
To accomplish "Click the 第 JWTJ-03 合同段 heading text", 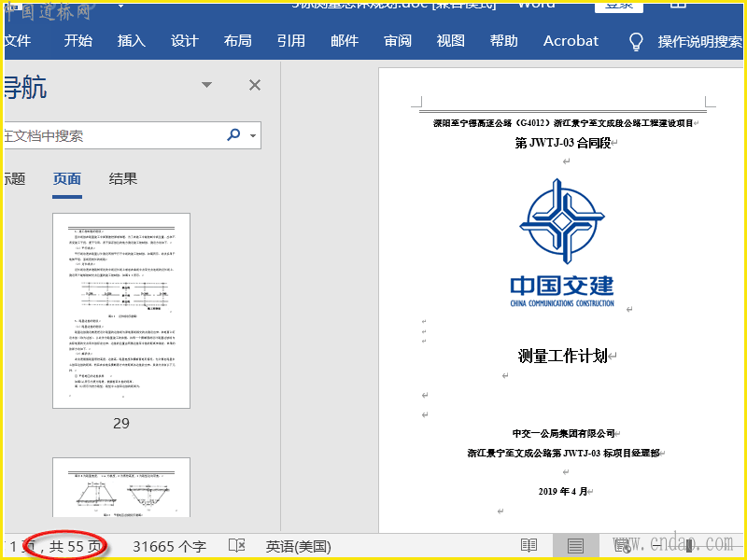I will (x=563, y=143).
